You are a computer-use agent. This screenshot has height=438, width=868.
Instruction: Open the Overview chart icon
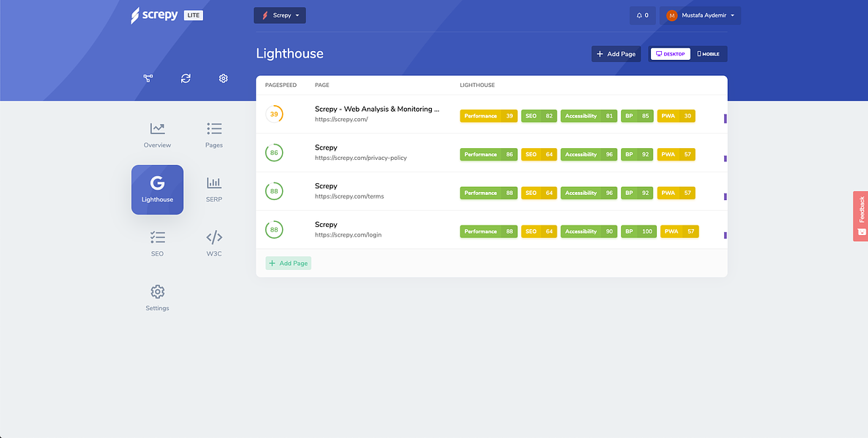pos(157,129)
